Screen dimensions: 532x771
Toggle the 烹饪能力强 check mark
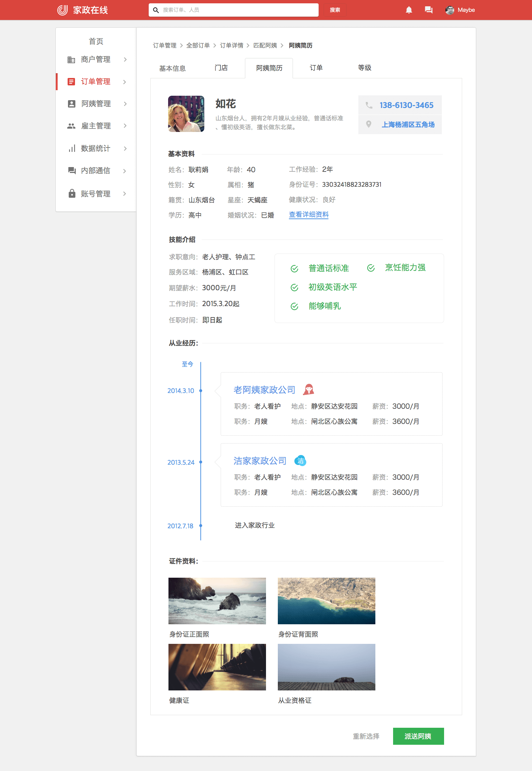pyautogui.click(x=371, y=268)
